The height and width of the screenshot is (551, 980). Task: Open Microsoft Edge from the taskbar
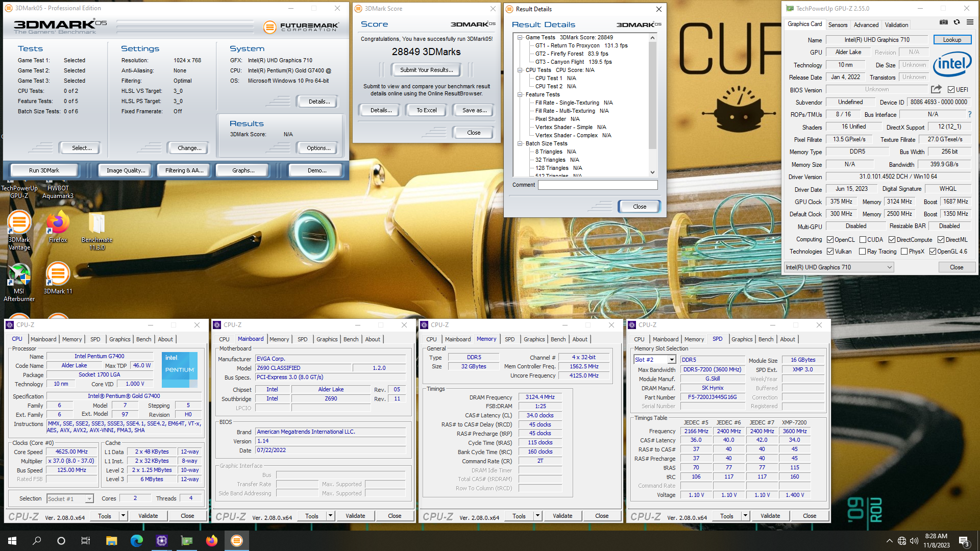pyautogui.click(x=137, y=541)
